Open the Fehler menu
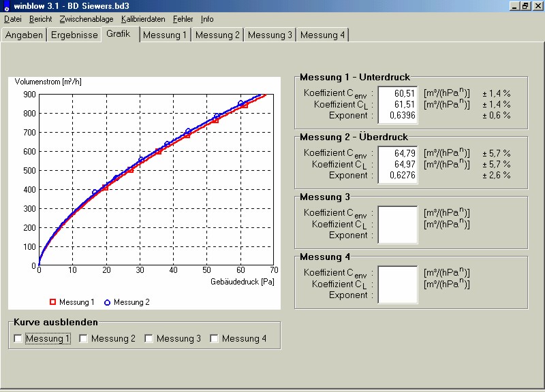545x392 pixels. click(x=183, y=19)
